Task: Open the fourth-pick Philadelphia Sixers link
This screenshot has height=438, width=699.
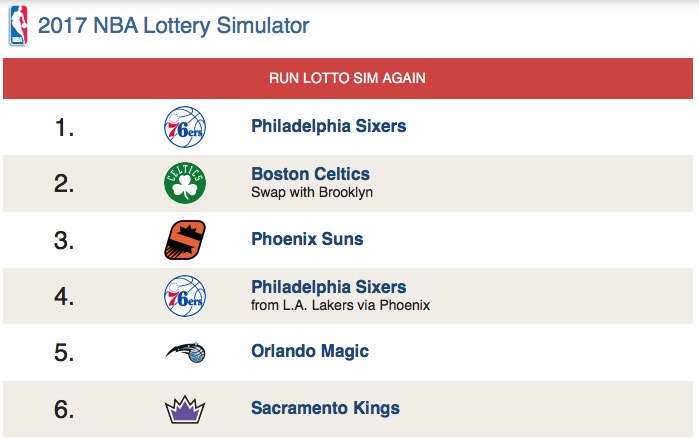Action: (x=328, y=287)
